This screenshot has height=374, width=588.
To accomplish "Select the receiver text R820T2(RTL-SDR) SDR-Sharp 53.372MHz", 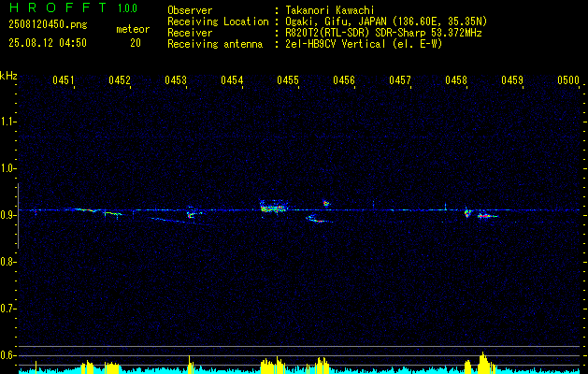I will pyautogui.click(x=383, y=33).
